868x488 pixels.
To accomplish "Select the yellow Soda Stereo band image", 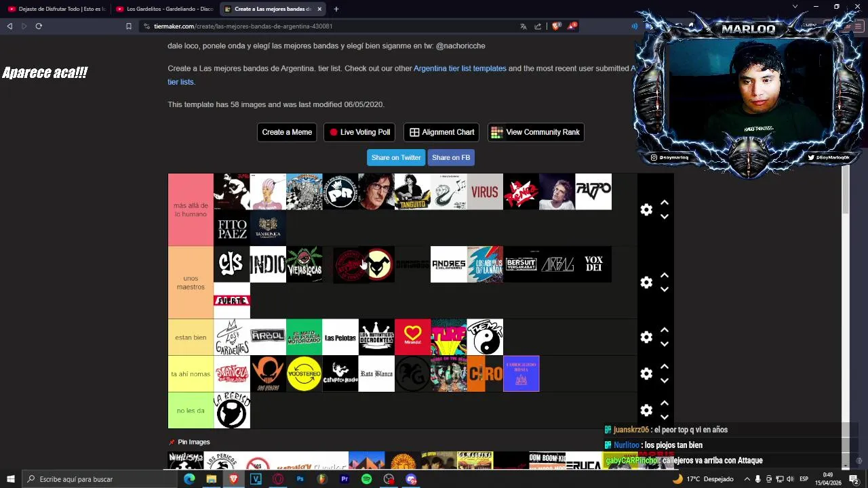I will click(304, 374).
